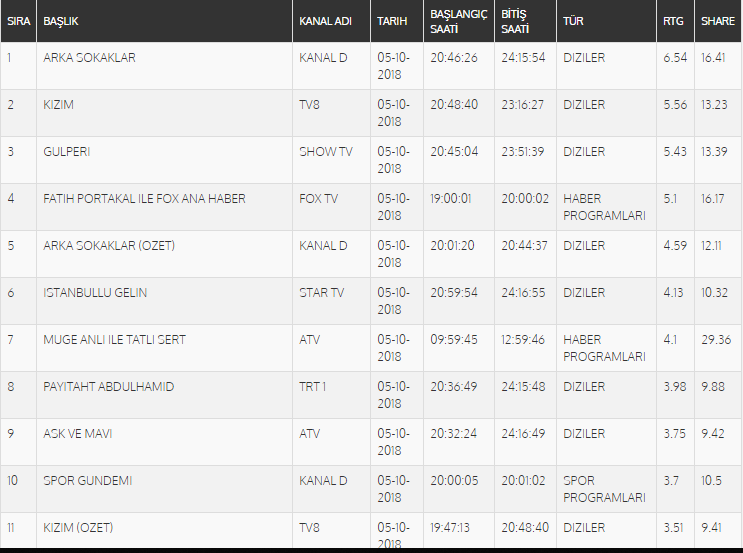Click the SHARE column header
Image resolution: width=743 pixels, height=553 pixels.
point(718,21)
